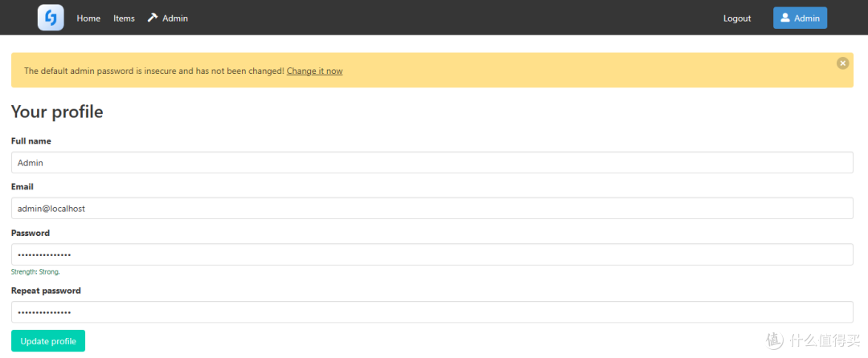Click the 'Your profile' heading
The width and height of the screenshot is (868, 358).
coord(57,112)
